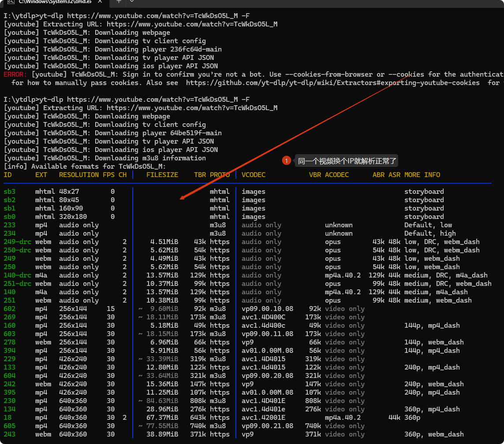Click the VCODEC column header
The width and height of the screenshot is (504, 444).
[x=254, y=175]
